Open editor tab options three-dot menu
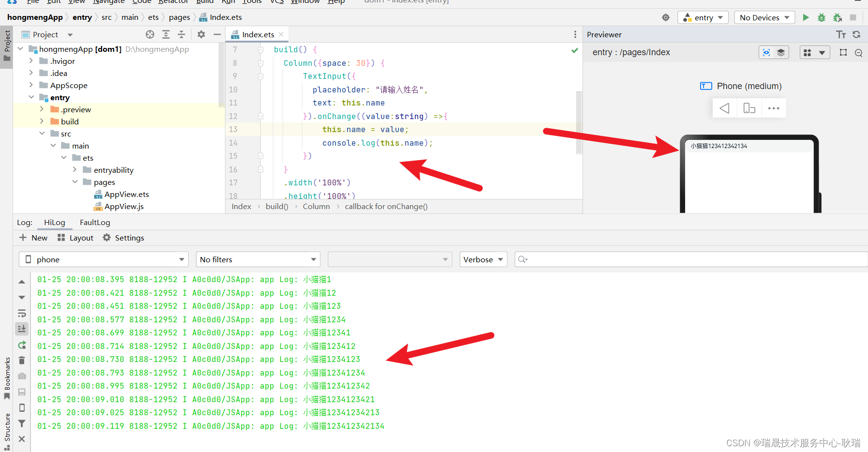Viewport: 868px width, 452px height. 575,34
